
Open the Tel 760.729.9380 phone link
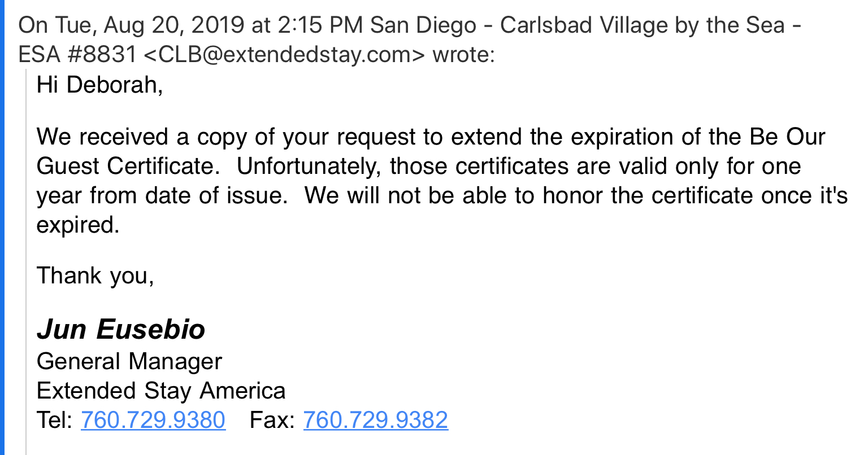pos(153,420)
